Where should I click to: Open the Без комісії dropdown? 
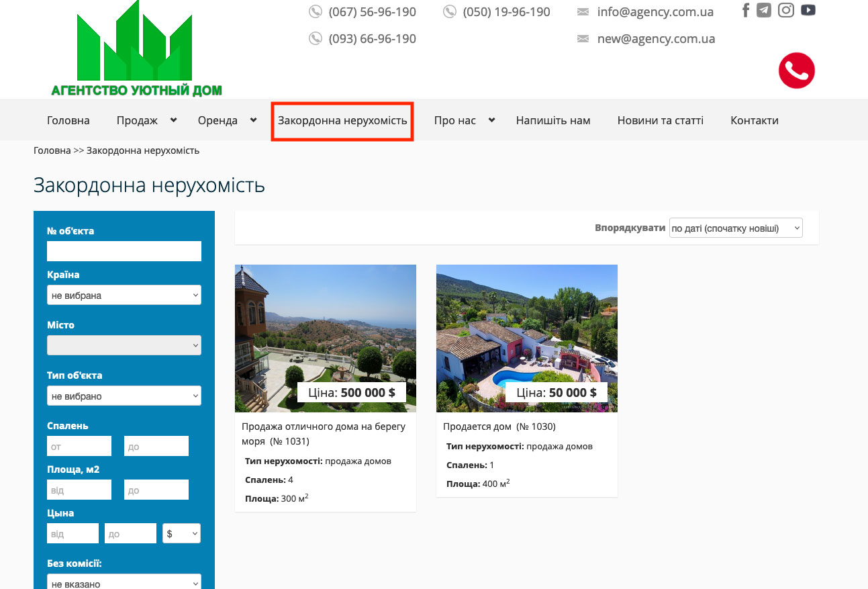[124, 583]
